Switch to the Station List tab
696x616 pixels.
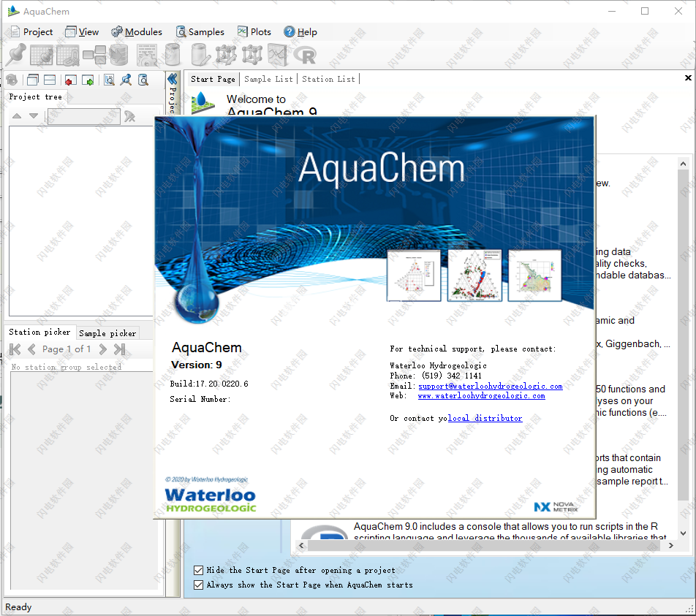(x=328, y=79)
